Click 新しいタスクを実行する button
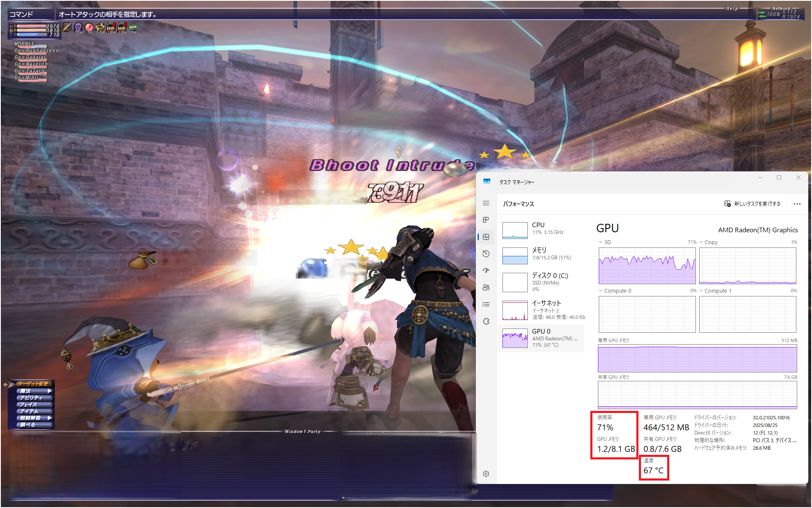 (752, 204)
